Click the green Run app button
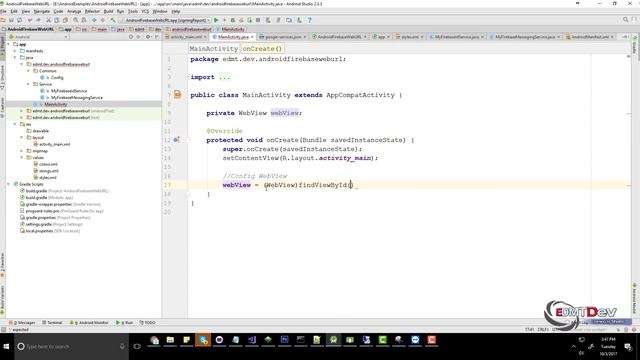Screen dimensions: 640x360 (x=216, y=20)
